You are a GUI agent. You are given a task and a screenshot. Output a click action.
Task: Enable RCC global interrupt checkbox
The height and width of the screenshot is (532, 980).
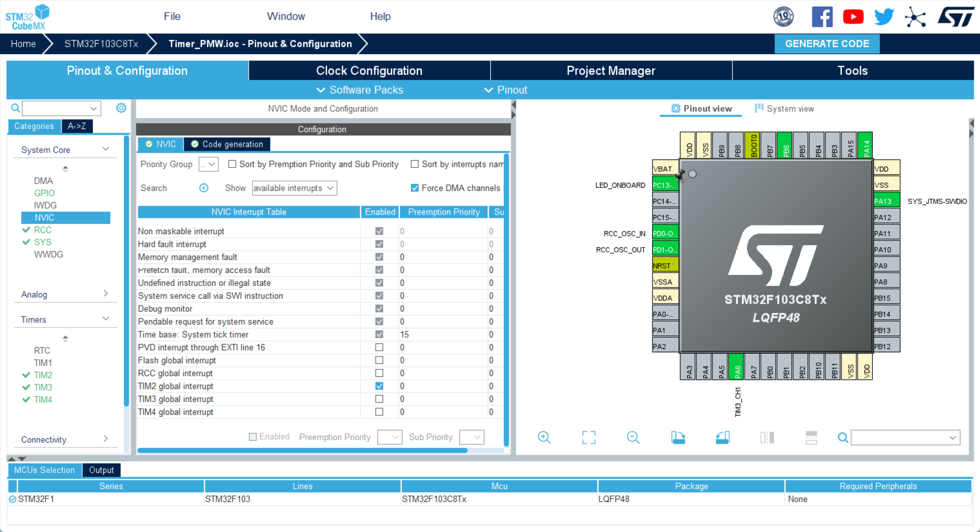(379, 373)
